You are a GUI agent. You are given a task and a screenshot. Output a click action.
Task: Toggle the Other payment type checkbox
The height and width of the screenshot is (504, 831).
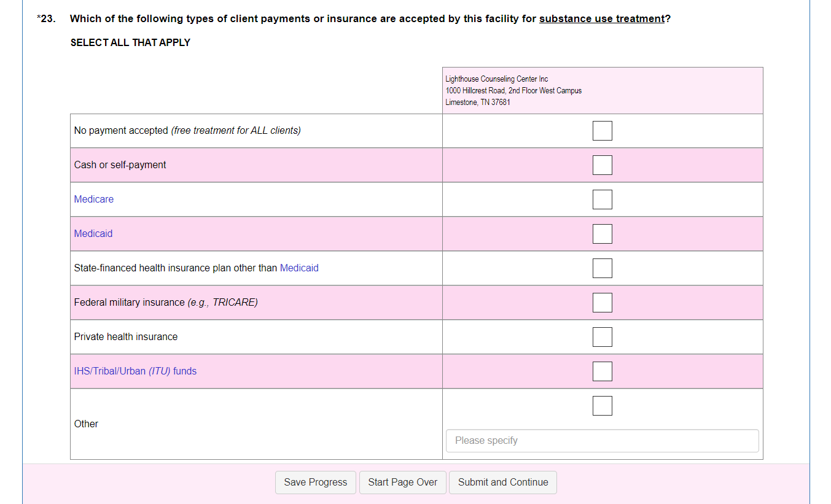pos(602,406)
